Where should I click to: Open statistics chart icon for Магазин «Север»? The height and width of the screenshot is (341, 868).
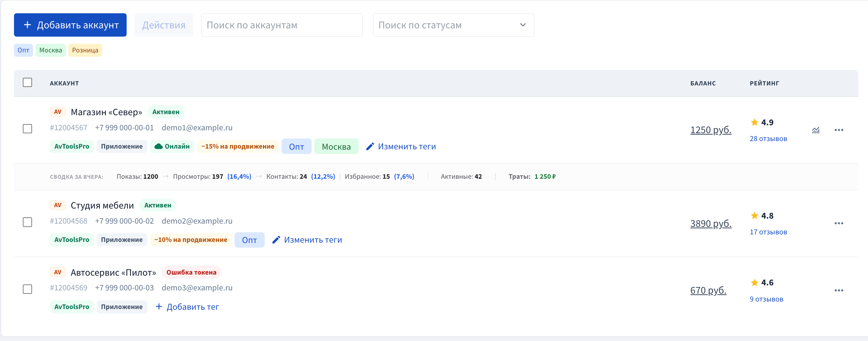[816, 130]
